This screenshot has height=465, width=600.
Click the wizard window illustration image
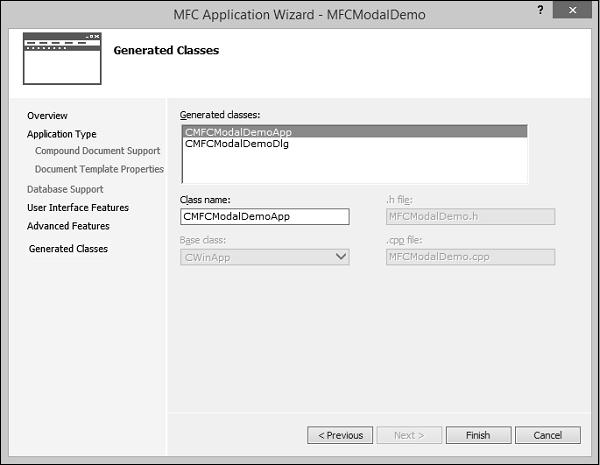coord(62,59)
